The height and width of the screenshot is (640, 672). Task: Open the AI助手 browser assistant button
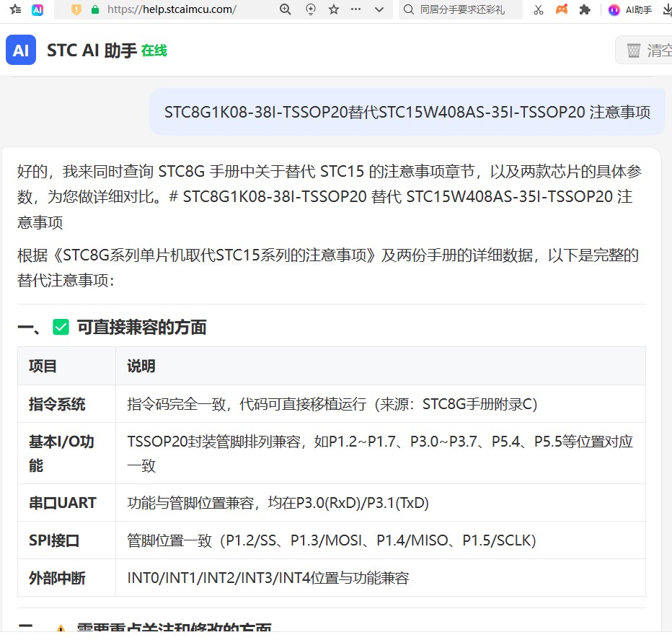629,9
